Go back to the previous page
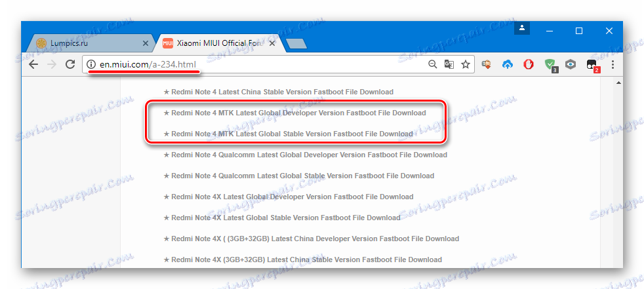This screenshot has width=644, height=289. point(33,64)
